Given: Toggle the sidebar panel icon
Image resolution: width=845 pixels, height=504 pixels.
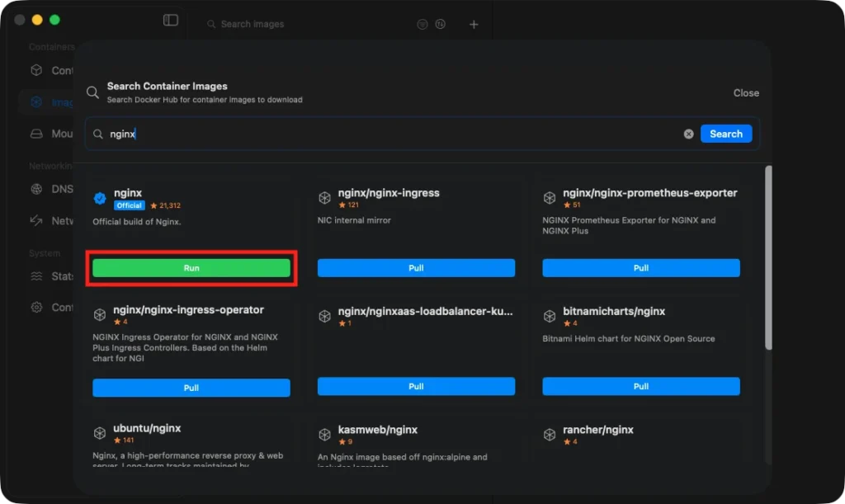Looking at the screenshot, I should click(170, 20).
